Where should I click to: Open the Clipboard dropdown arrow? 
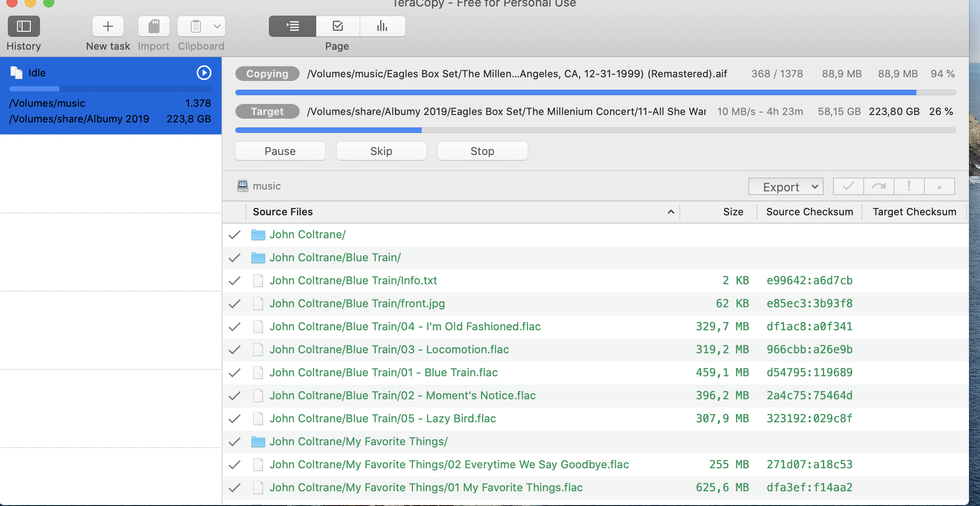[x=217, y=26]
